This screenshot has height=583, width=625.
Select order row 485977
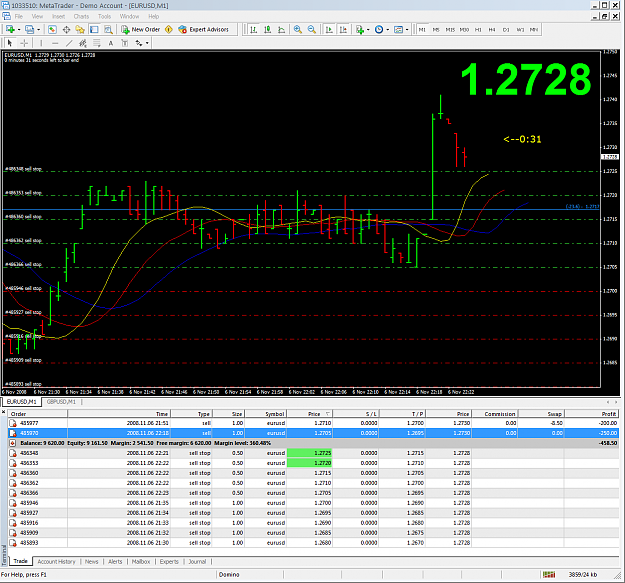pyautogui.click(x=313, y=423)
